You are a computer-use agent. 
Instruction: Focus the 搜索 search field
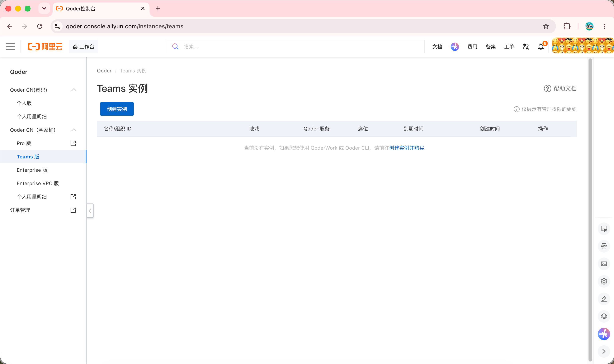point(295,47)
